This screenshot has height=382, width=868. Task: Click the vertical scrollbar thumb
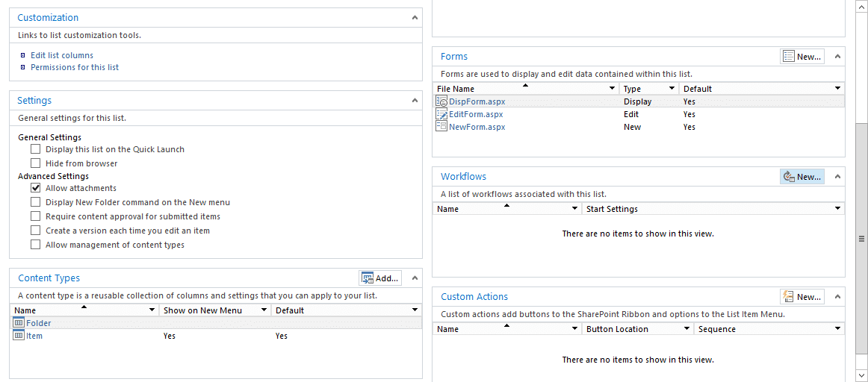[x=861, y=239]
